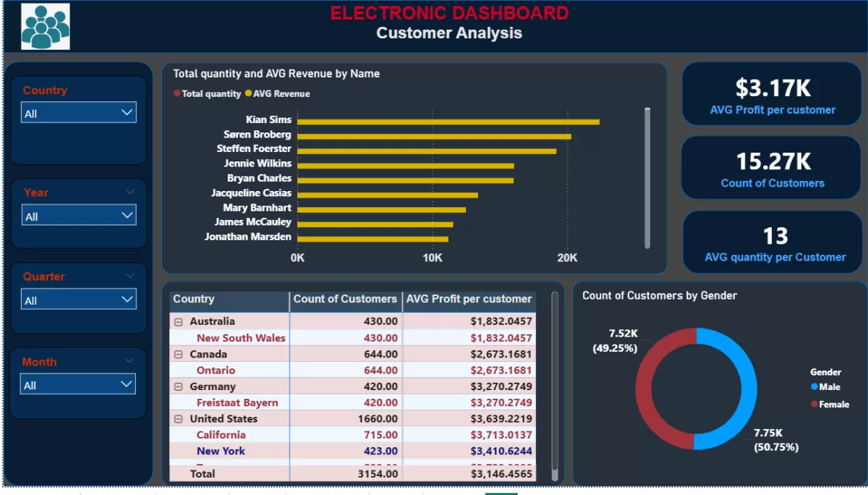The height and width of the screenshot is (495, 868).
Task: Select the Jennie Wilkins revenue bar
Action: tap(406, 166)
